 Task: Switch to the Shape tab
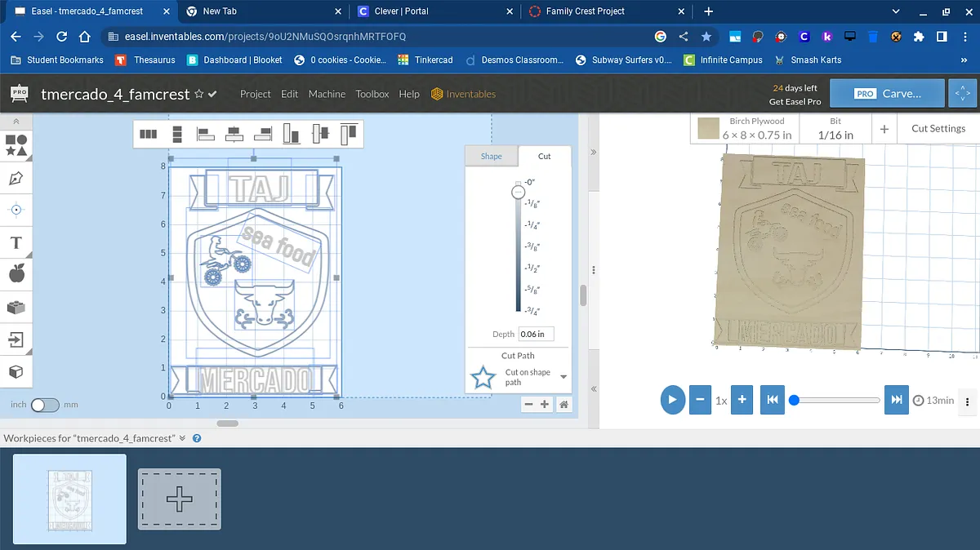click(491, 156)
